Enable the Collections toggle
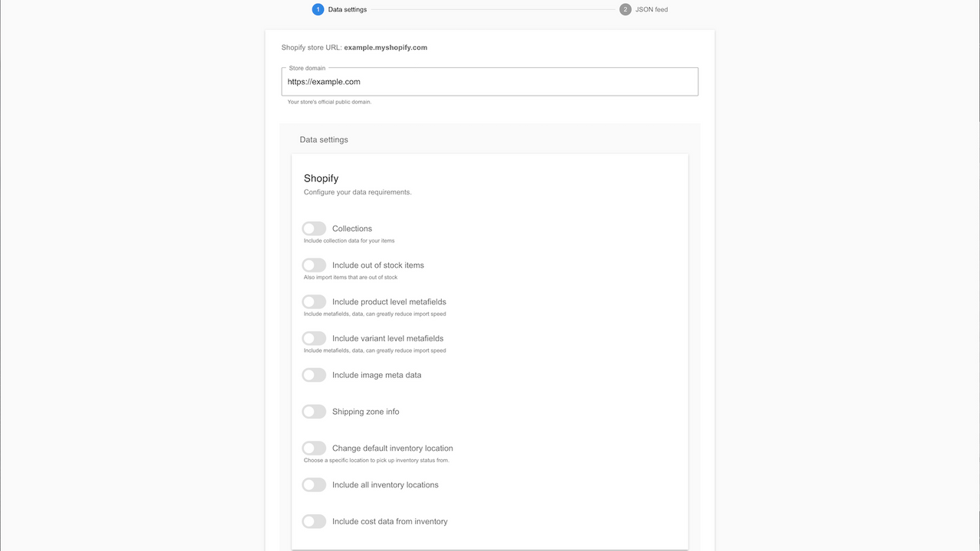The height and width of the screenshot is (551, 980). tap(313, 228)
